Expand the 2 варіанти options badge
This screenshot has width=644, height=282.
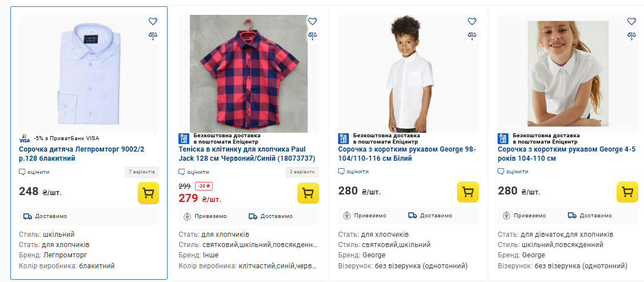point(301,172)
